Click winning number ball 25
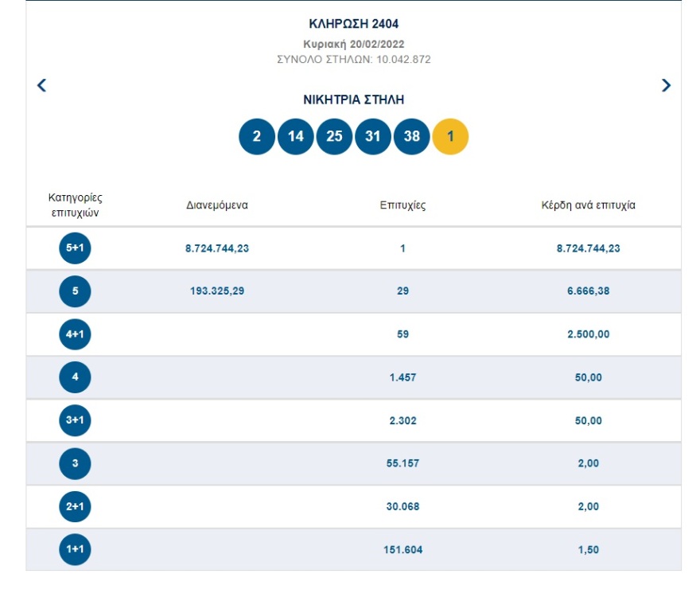This screenshot has width=700, height=605. 334,136
